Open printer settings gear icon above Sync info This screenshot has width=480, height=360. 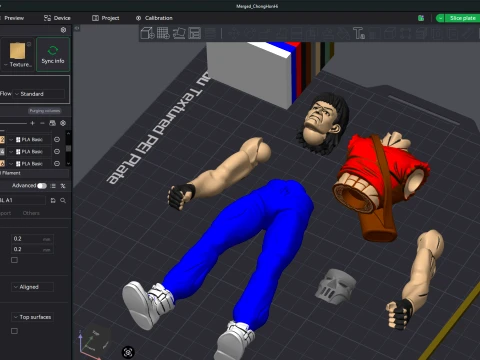tap(63, 30)
